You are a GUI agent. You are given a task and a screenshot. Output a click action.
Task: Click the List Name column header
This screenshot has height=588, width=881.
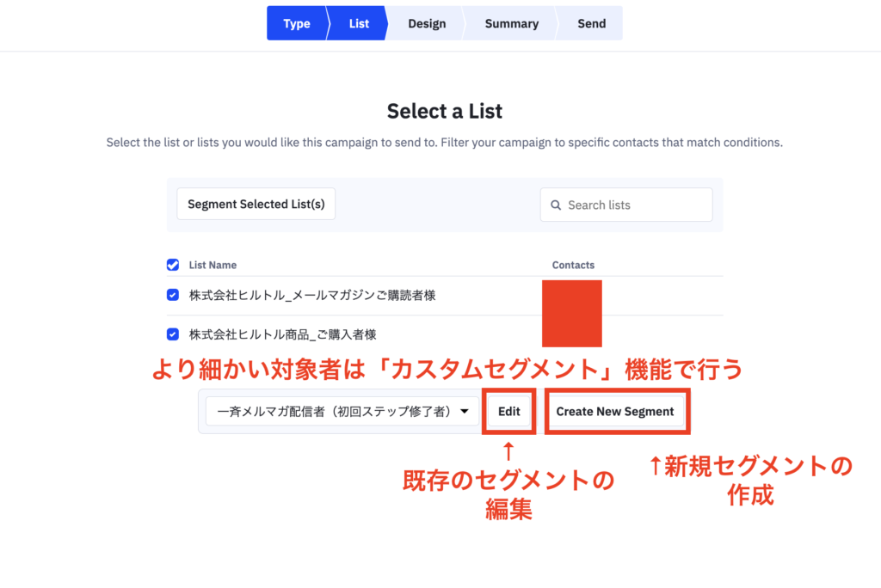point(213,265)
